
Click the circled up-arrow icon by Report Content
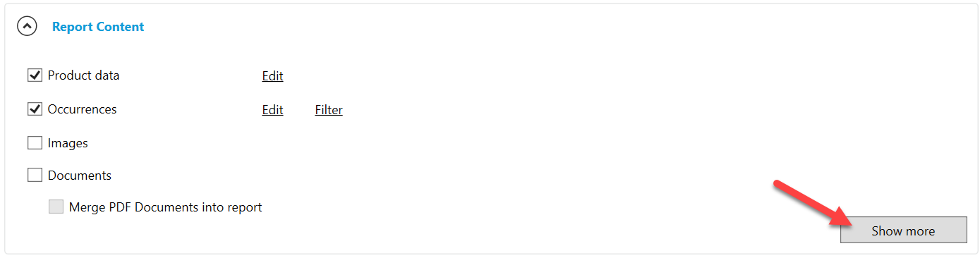tap(27, 27)
